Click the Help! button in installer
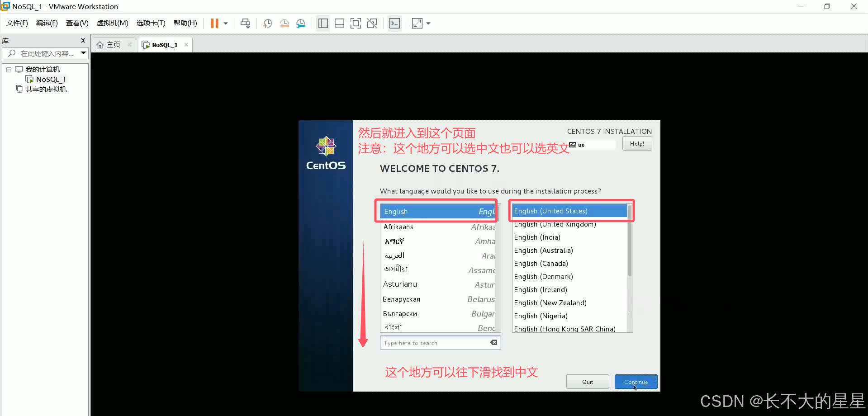Screen dimensions: 868x416 (x=637, y=144)
